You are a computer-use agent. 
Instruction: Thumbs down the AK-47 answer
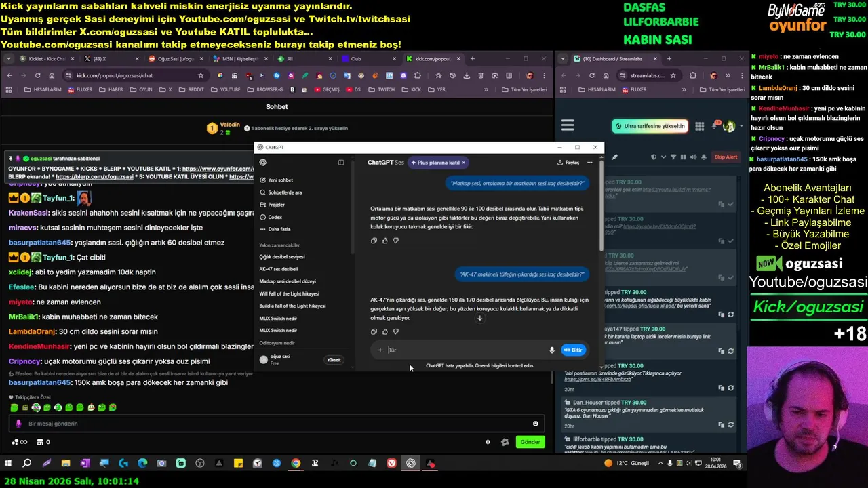click(396, 331)
